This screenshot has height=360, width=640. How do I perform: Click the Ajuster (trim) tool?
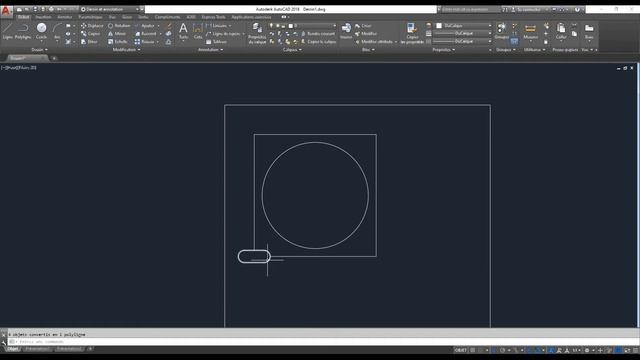[x=144, y=26]
